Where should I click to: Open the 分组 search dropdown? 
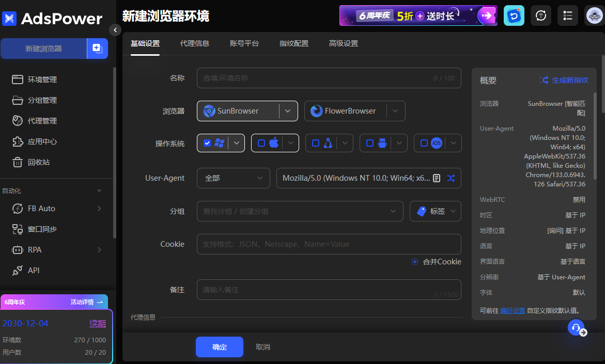pyautogui.click(x=300, y=211)
